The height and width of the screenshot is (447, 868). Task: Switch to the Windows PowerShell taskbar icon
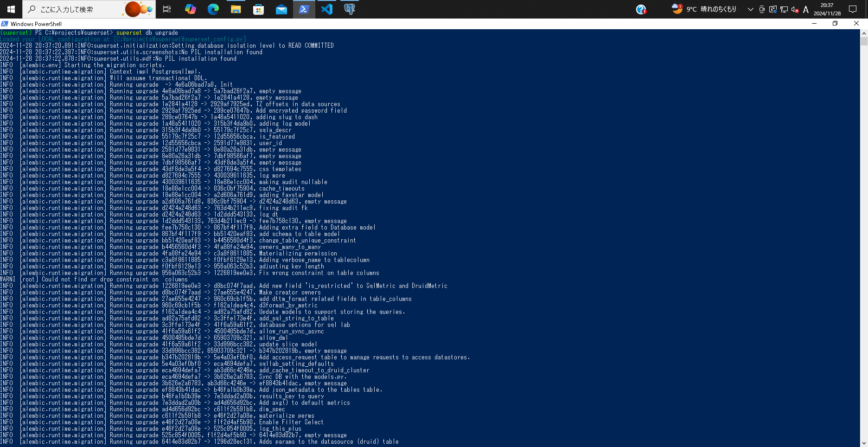(x=304, y=9)
